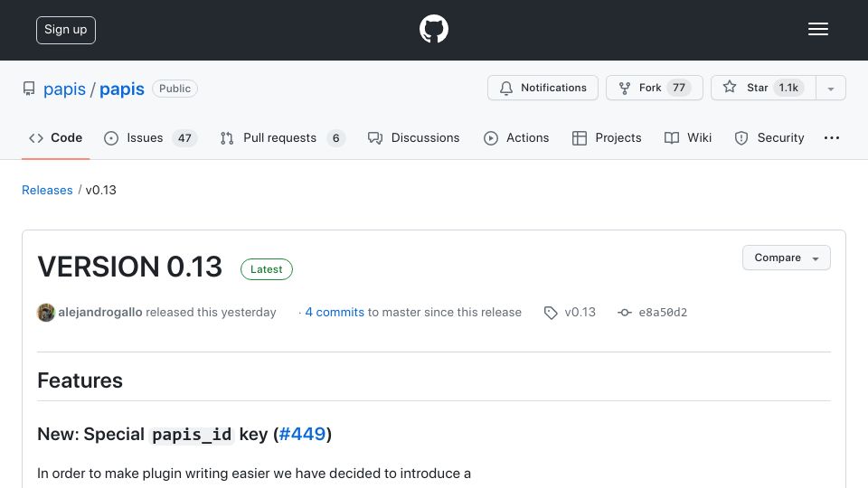Click the commit icon beside e8a50d2
This screenshot has height=488, width=868.
click(625, 313)
